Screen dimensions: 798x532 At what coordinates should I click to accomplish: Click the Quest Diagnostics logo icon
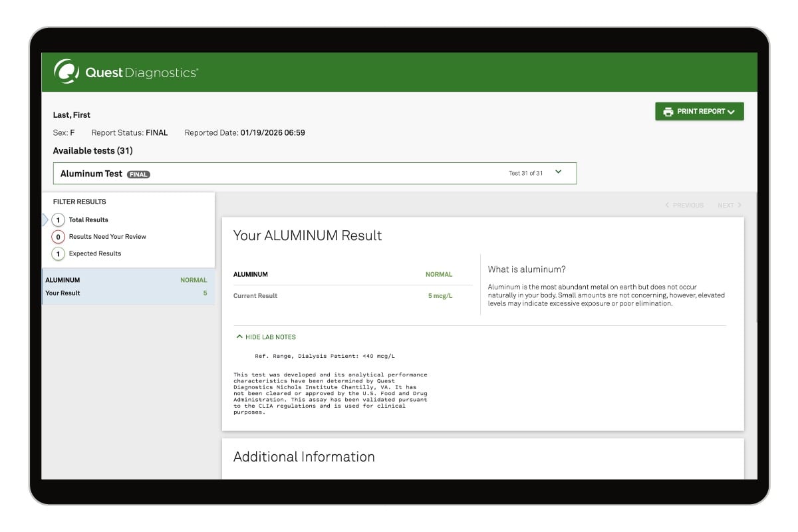(x=66, y=72)
